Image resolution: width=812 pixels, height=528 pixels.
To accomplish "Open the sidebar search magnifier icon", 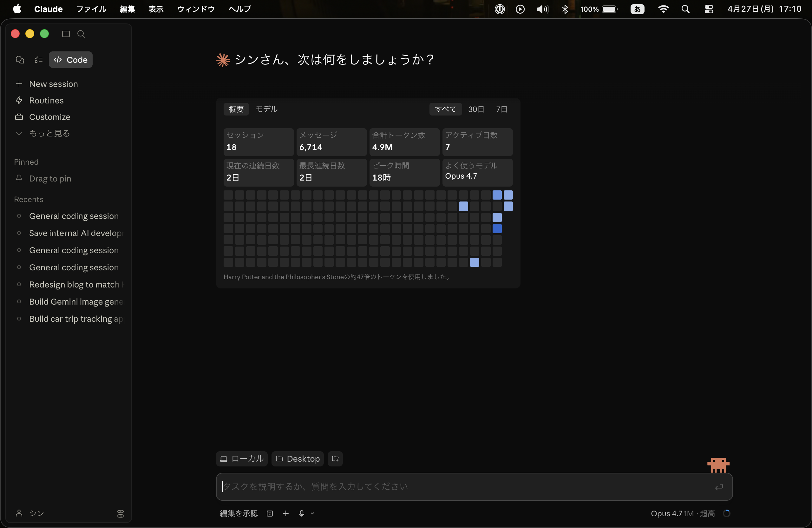I will (x=81, y=34).
